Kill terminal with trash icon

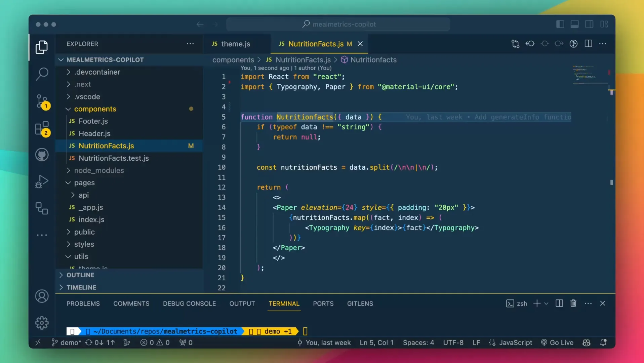(x=573, y=303)
